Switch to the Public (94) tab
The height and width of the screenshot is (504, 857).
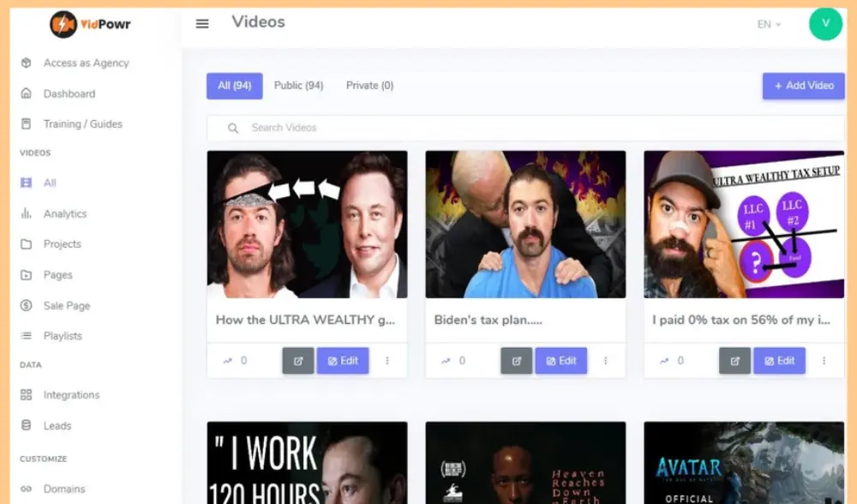tap(298, 86)
